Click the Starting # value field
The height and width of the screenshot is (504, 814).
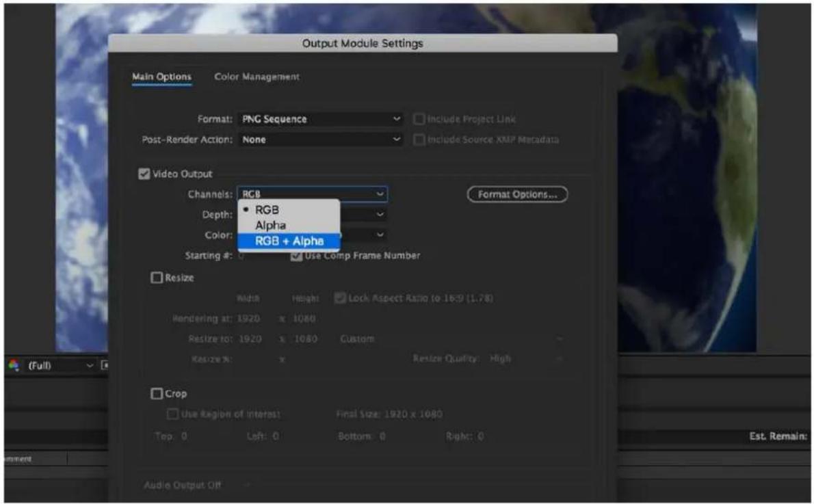[x=241, y=255]
